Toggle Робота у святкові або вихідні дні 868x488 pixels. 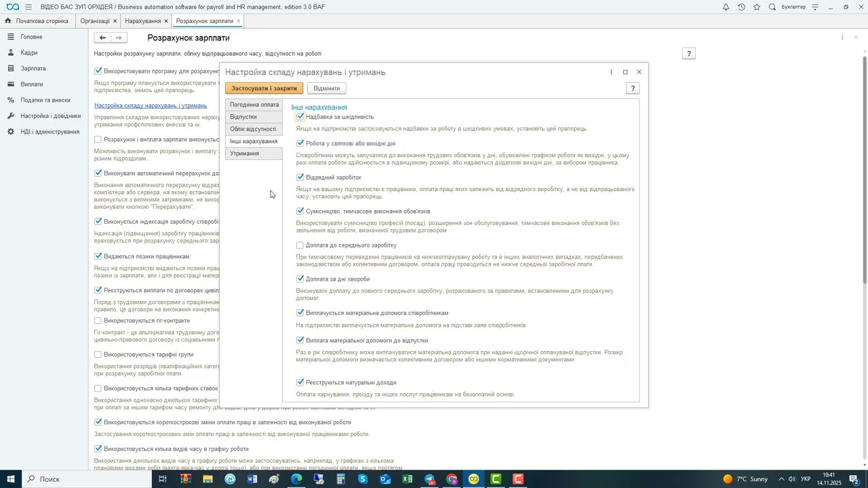tap(300, 144)
